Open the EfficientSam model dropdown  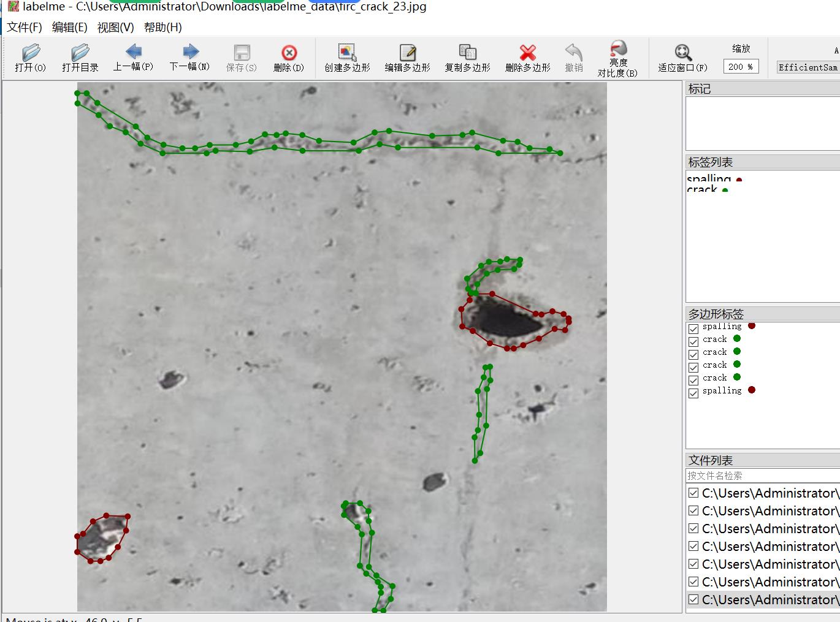[807, 67]
